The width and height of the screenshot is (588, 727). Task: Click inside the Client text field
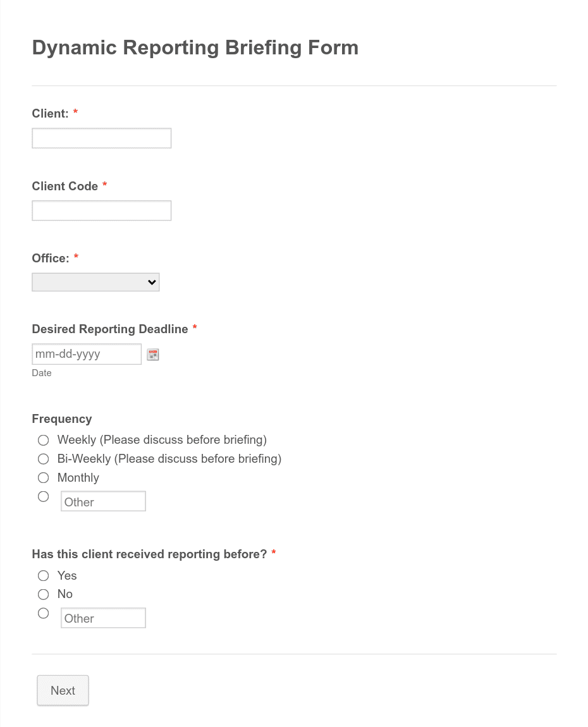click(x=101, y=138)
